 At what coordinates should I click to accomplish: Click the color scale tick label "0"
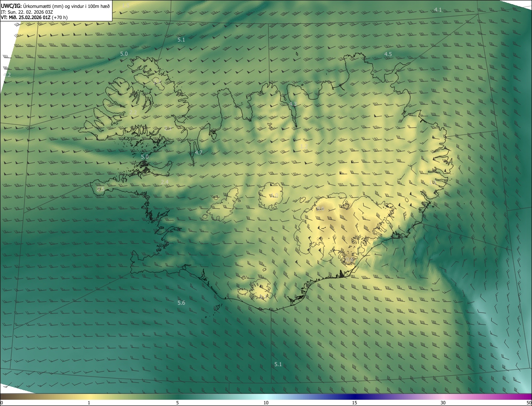pos(2,403)
